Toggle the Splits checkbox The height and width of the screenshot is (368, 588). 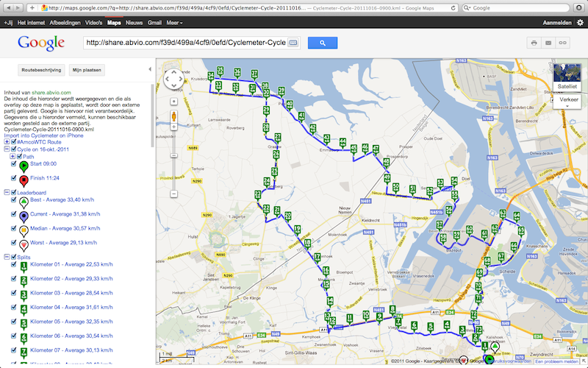pyautogui.click(x=14, y=257)
